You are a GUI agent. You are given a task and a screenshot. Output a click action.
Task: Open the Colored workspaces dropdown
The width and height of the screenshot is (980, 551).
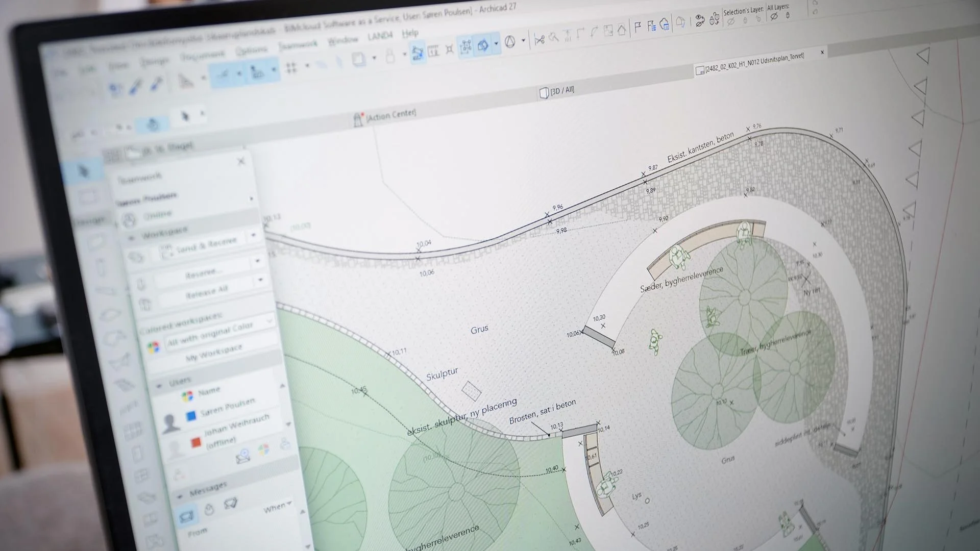tap(269, 322)
